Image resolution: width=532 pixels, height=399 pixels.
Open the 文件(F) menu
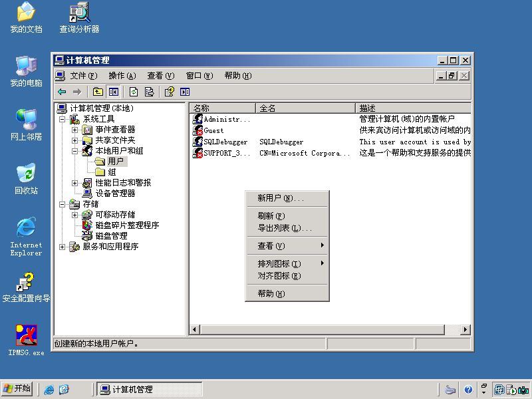pos(84,76)
